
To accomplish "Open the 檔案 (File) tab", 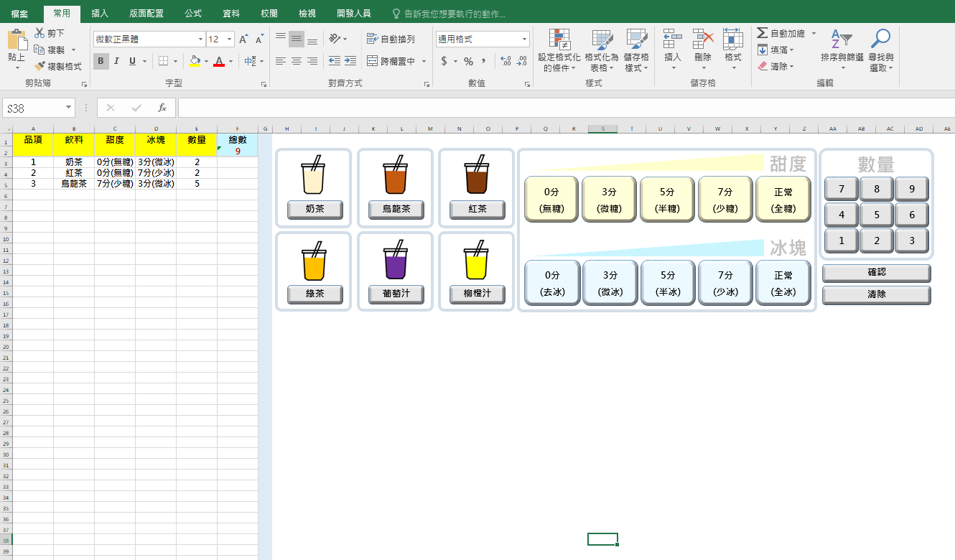I will [19, 14].
